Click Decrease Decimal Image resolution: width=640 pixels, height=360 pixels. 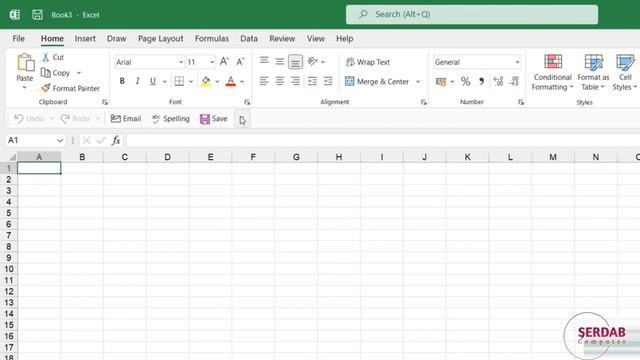(514, 81)
